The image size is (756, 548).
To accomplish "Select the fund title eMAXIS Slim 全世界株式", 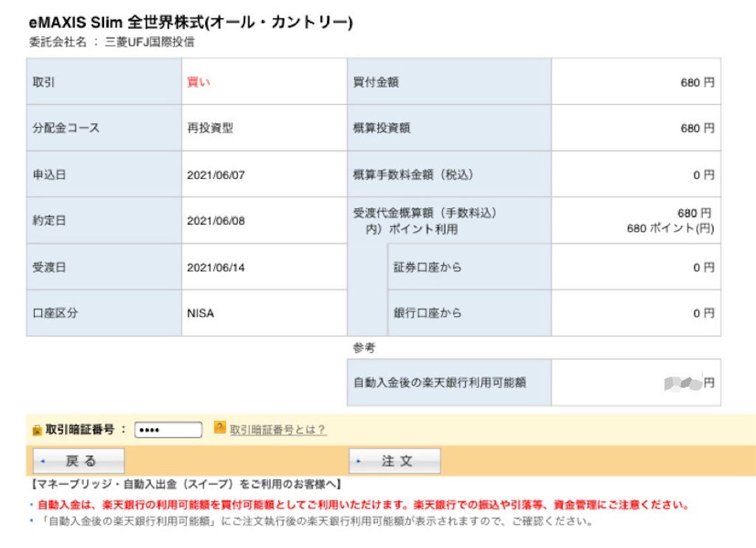I will coord(191,22).
